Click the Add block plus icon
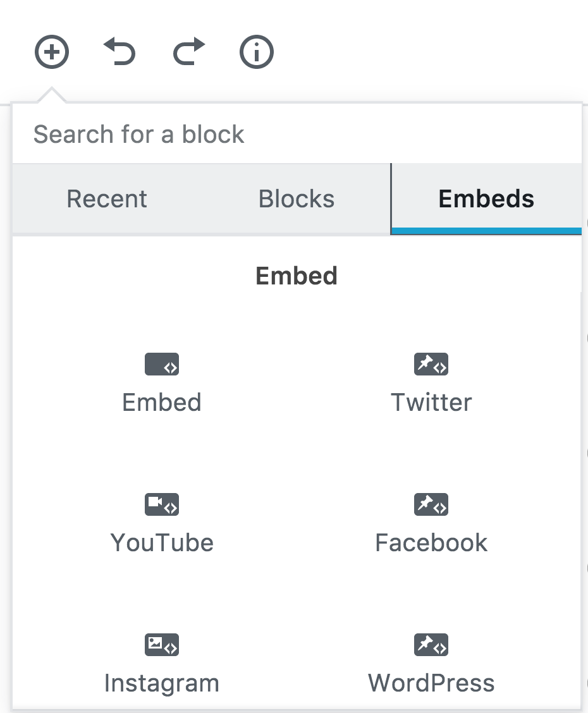Image resolution: width=588 pixels, height=713 pixels. click(x=52, y=52)
